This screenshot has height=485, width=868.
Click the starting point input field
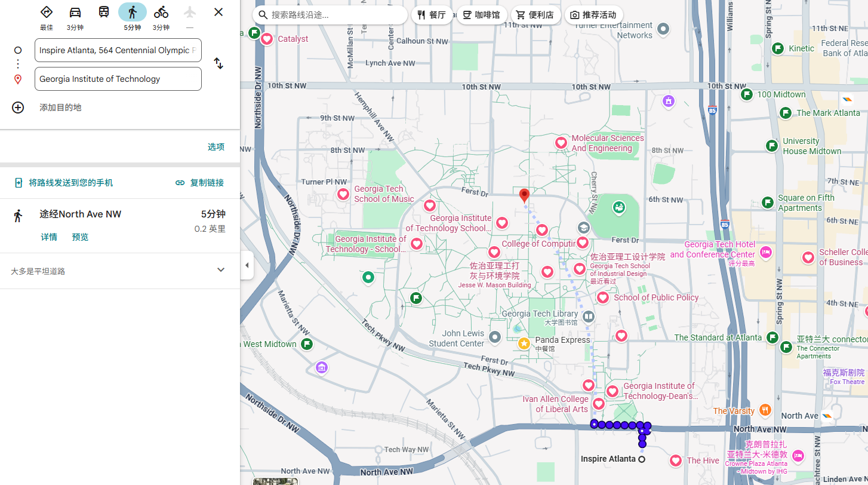click(x=118, y=50)
